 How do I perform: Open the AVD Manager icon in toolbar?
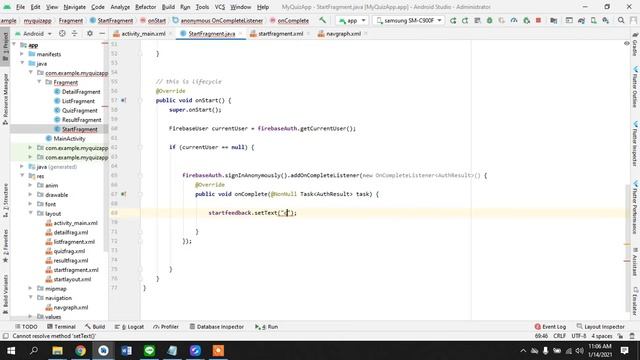pos(593,20)
